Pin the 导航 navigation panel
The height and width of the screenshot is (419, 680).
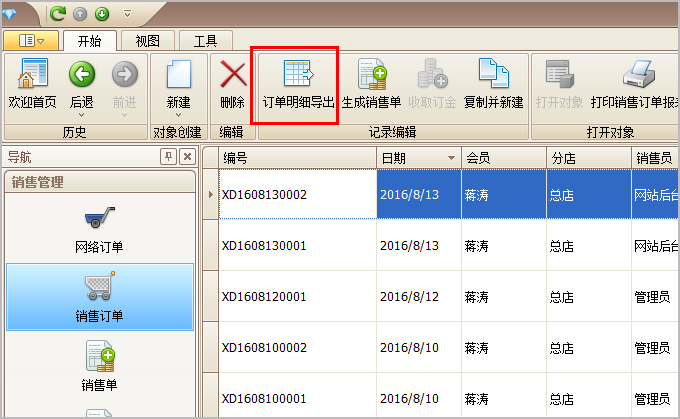[x=168, y=157]
